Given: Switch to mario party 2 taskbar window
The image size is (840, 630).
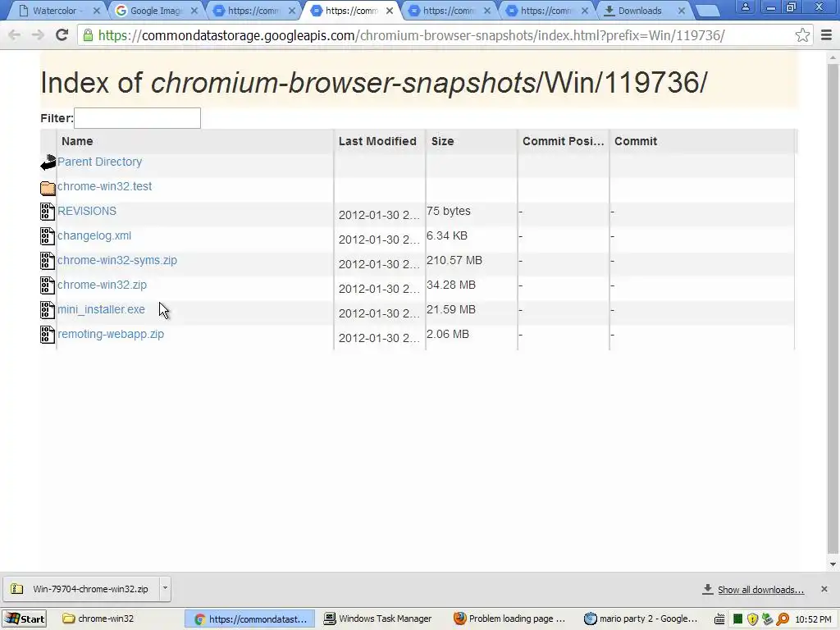Looking at the screenshot, I should (641, 619).
